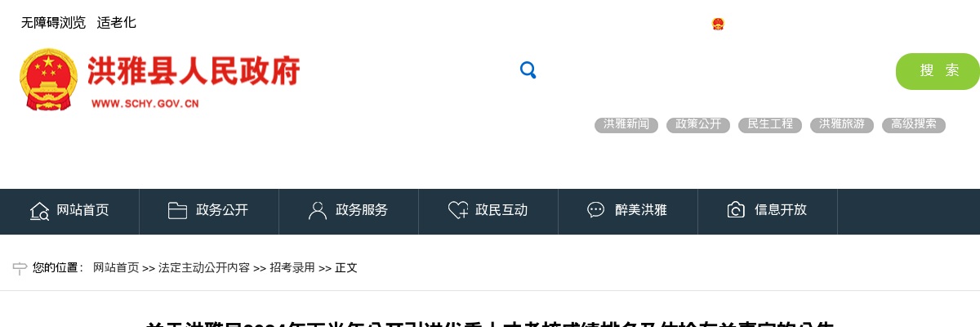Click the signpost icon beside 您的位置
Screen dimensions: 980x327
point(20,267)
